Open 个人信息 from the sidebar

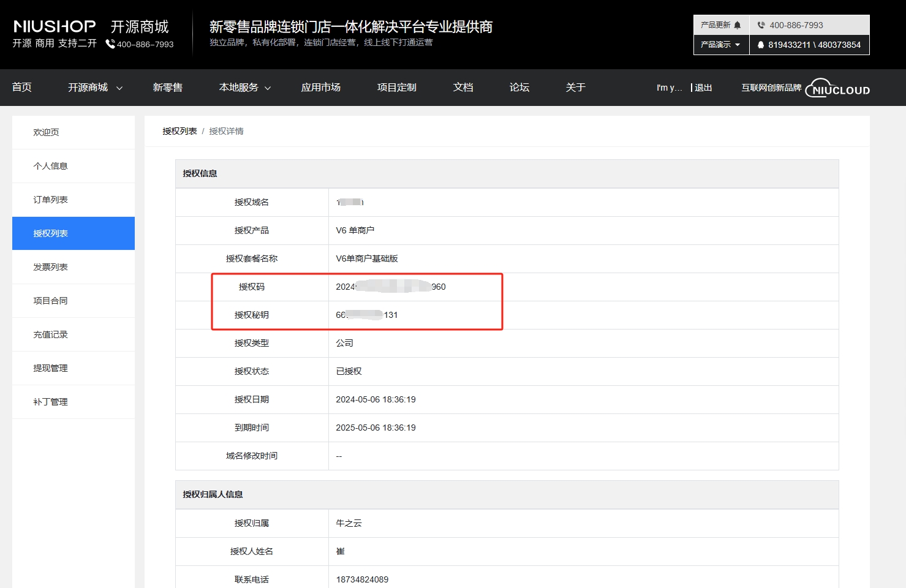pos(51,166)
